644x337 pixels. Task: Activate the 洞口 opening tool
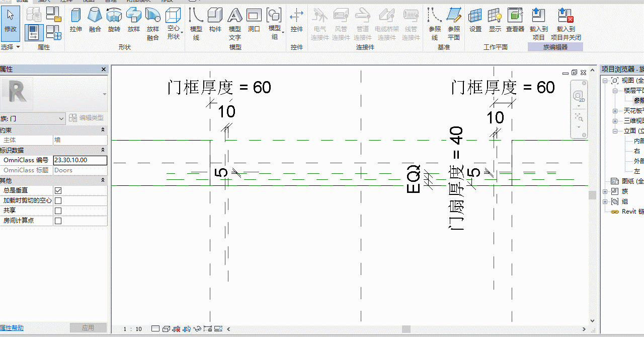pyautogui.click(x=254, y=20)
